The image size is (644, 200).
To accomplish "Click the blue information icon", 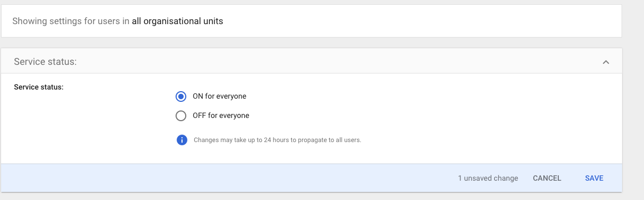I will pyautogui.click(x=181, y=140).
